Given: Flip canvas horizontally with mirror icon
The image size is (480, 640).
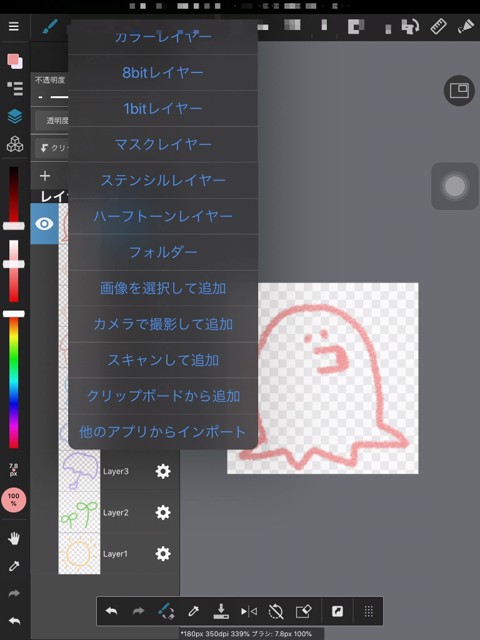Looking at the screenshot, I should coord(249,611).
